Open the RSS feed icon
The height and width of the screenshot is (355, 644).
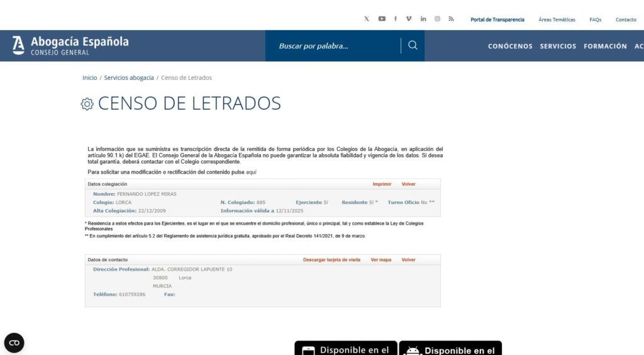(451, 19)
